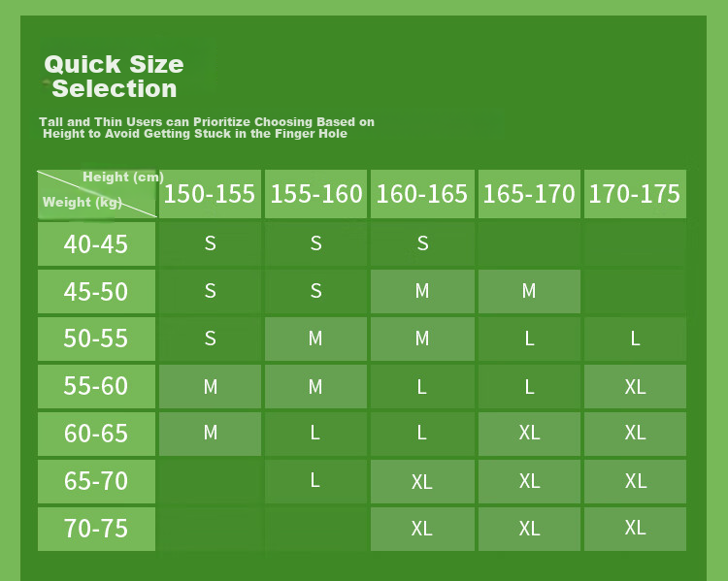Click M cell for 45-50 kg, 165-170 cm
The height and width of the screenshot is (581, 728).
[529, 291]
